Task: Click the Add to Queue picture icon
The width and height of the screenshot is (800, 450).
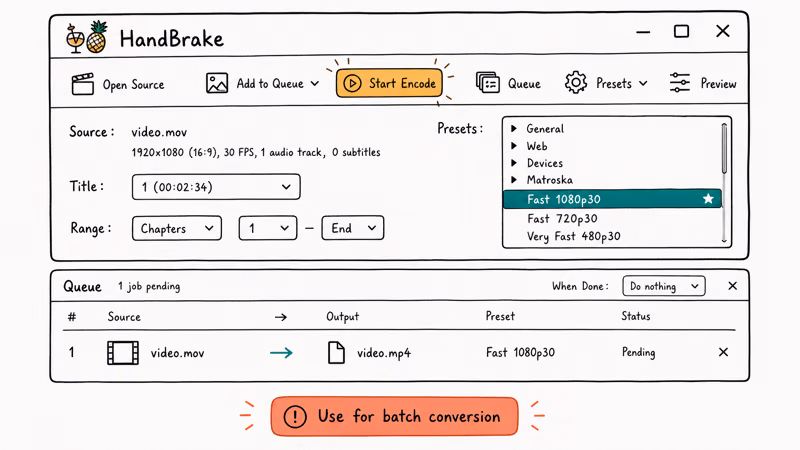Action: [x=217, y=83]
